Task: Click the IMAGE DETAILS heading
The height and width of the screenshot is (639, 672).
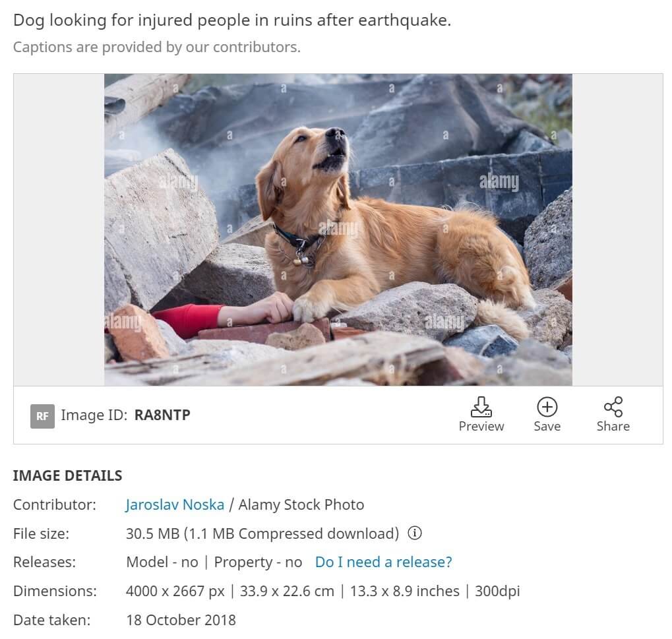Action: (67, 475)
